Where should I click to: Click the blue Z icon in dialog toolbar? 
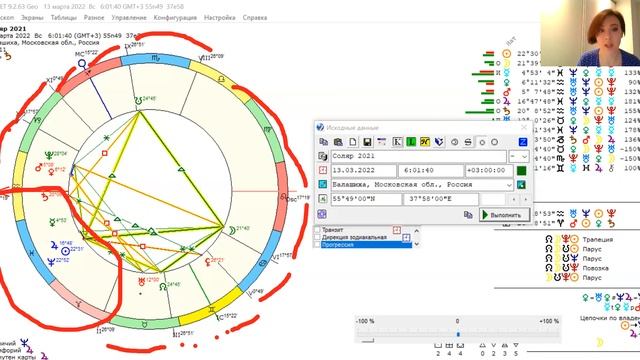(522, 142)
